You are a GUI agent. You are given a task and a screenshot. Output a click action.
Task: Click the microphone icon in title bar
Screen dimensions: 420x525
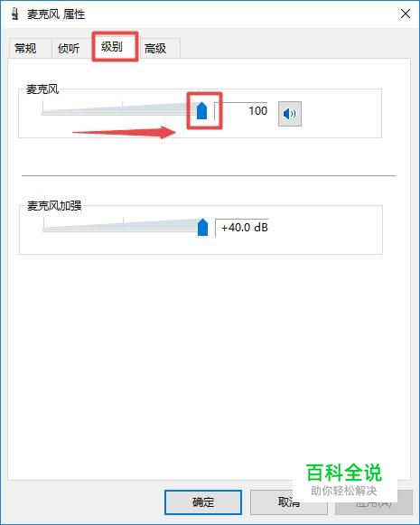point(14,14)
